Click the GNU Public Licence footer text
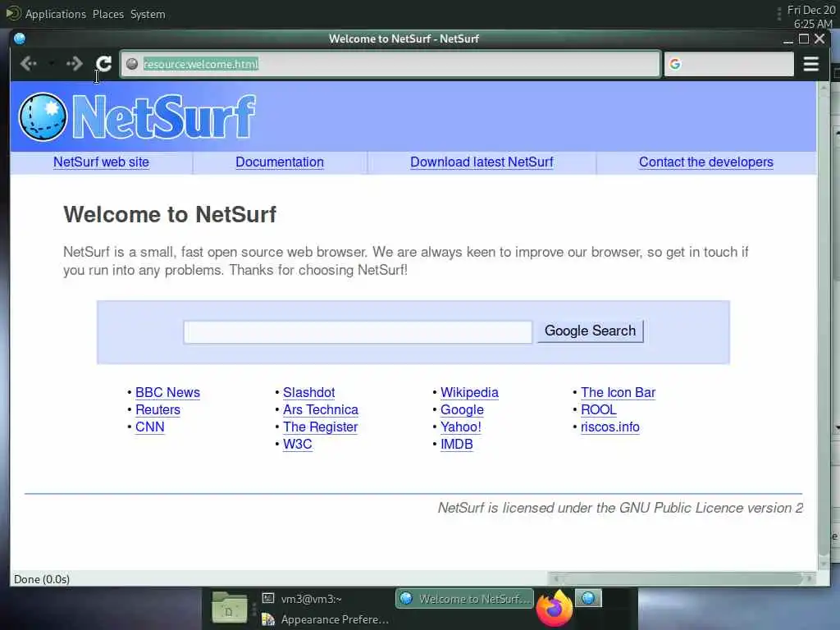This screenshot has width=840, height=630. [620, 508]
